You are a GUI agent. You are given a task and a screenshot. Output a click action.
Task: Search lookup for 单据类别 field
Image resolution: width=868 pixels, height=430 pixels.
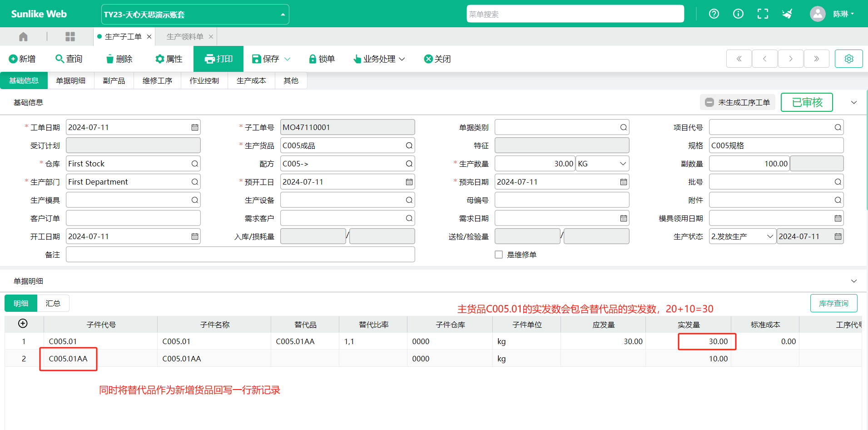pos(624,127)
